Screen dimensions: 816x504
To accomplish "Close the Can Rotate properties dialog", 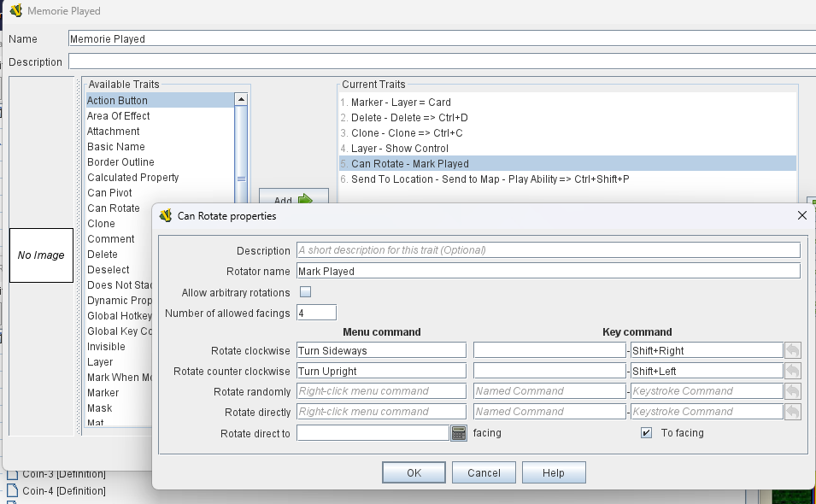I will click(x=802, y=215).
